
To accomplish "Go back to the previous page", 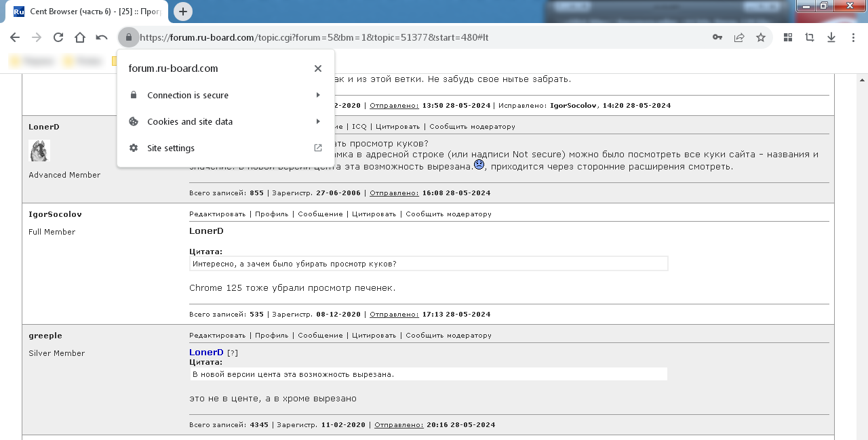I will [x=15, y=37].
